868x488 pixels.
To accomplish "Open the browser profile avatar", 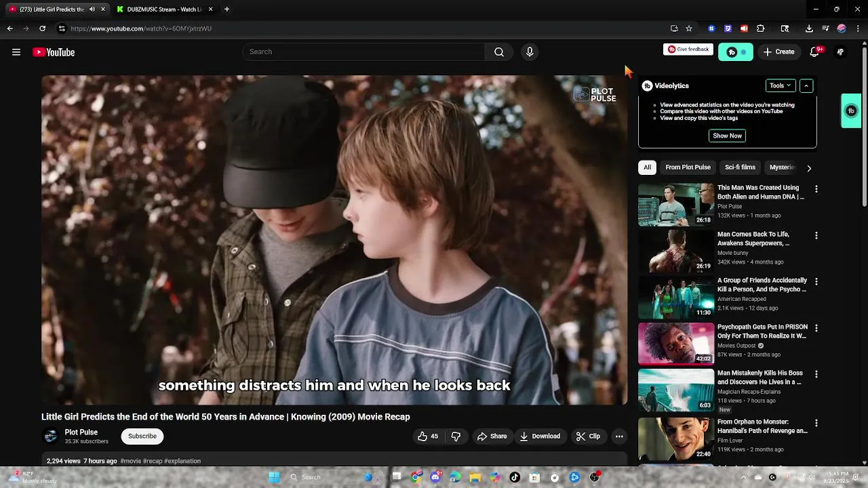I will 842,28.
